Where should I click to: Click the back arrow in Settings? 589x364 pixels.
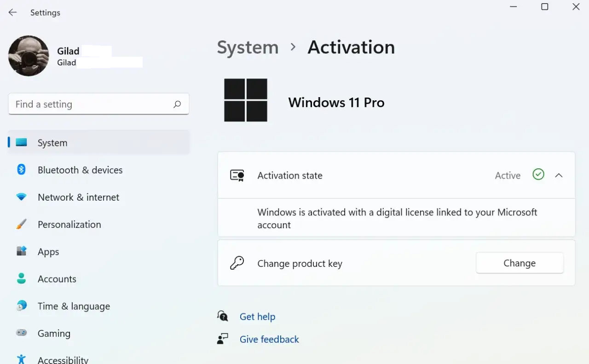pyautogui.click(x=12, y=12)
